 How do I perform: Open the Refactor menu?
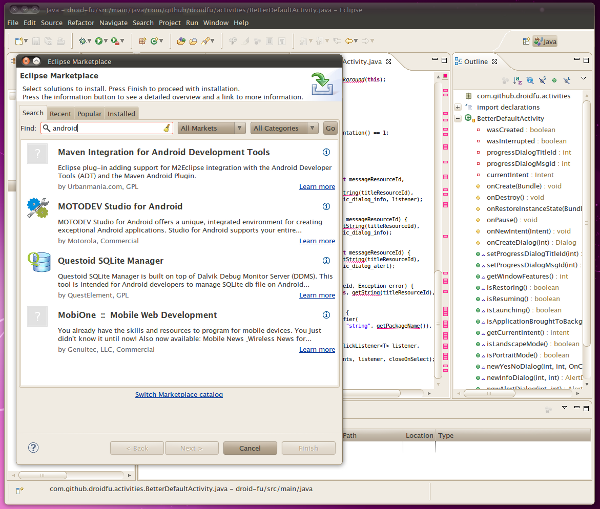(80, 23)
